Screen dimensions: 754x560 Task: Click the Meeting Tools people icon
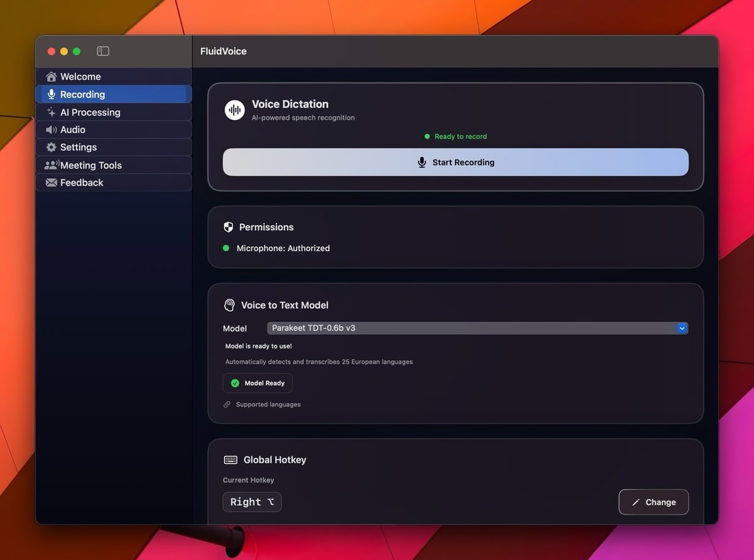tap(51, 165)
